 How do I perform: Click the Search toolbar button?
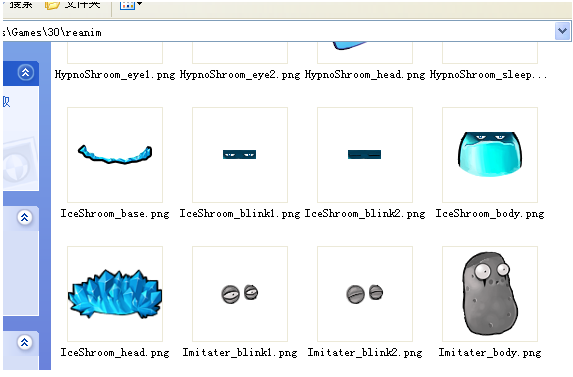(x=18, y=4)
